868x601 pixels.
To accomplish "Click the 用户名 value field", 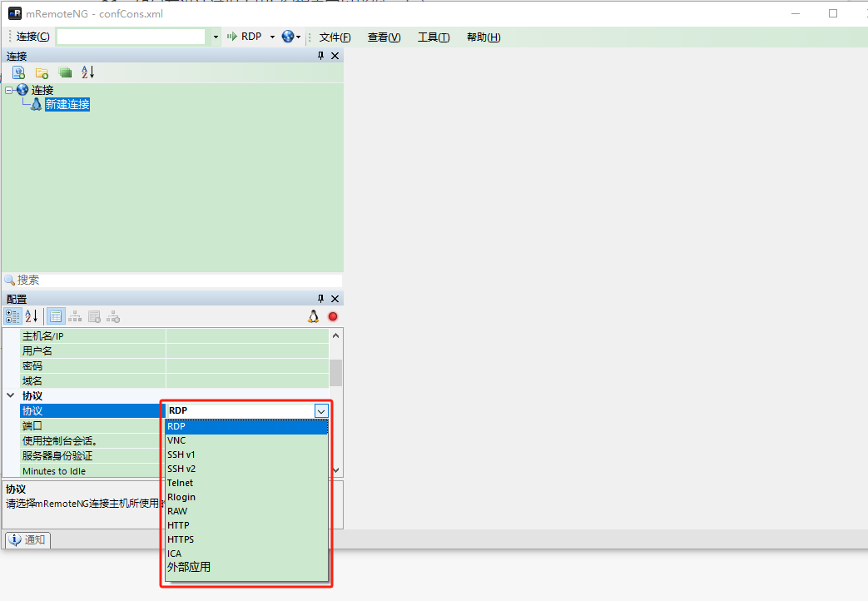I will click(x=247, y=351).
